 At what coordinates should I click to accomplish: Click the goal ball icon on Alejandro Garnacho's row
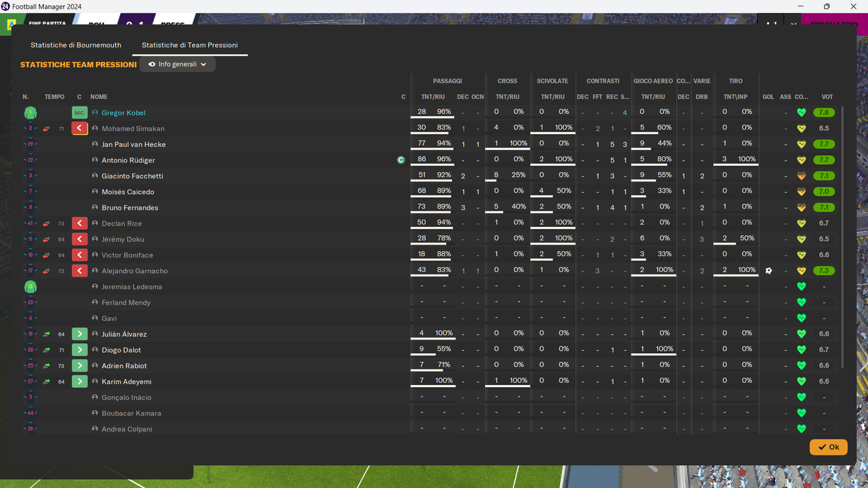(768, 270)
